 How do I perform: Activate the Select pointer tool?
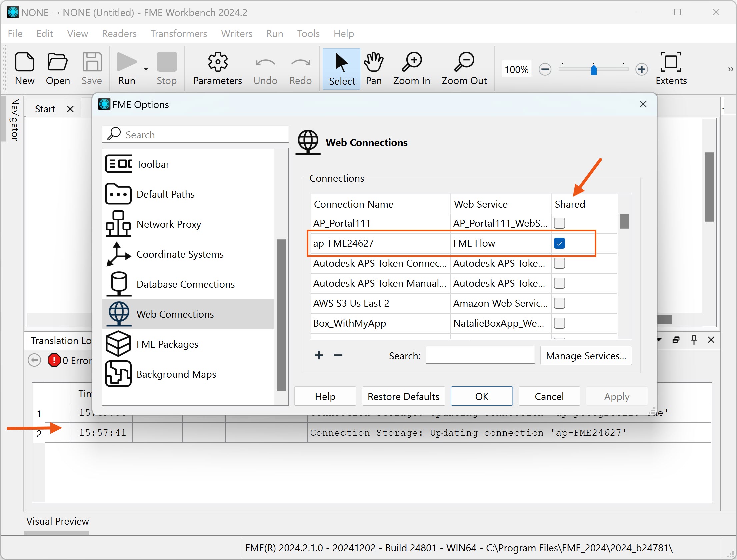coord(342,69)
